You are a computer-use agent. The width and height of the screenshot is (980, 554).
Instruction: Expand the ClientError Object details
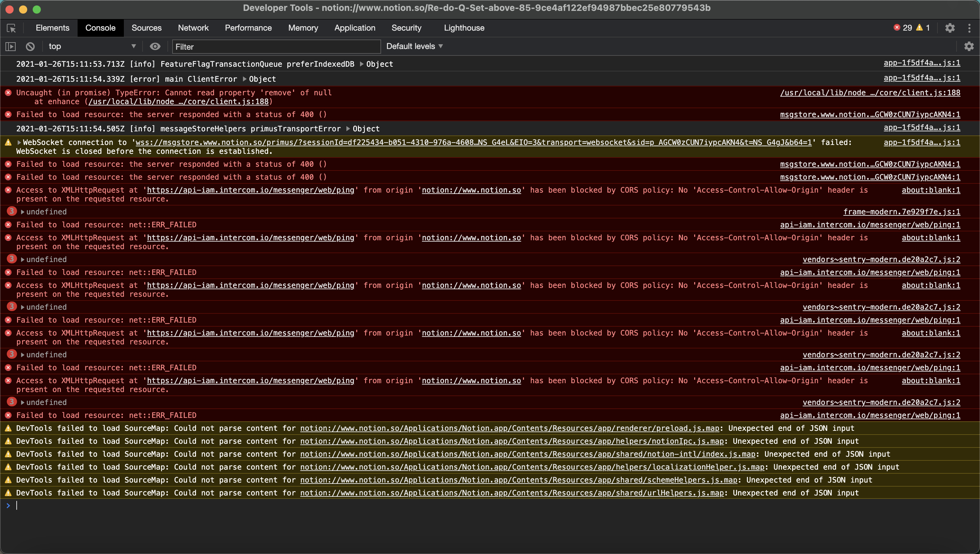coord(245,79)
